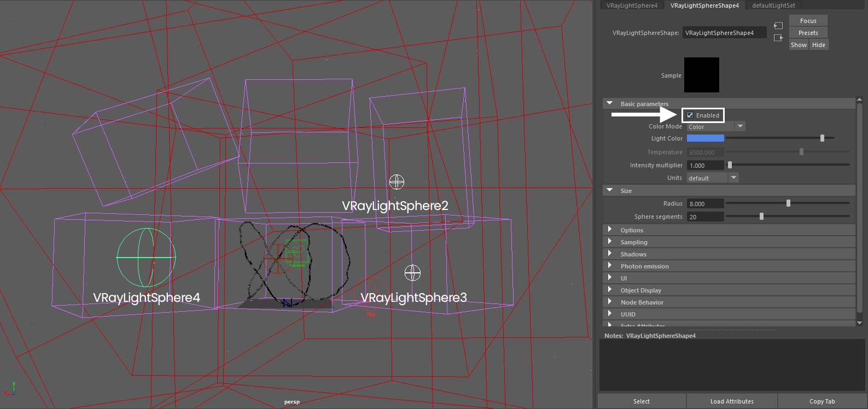Viewport: 868px width, 409px height.
Task: Click the Show button
Action: 799,45
